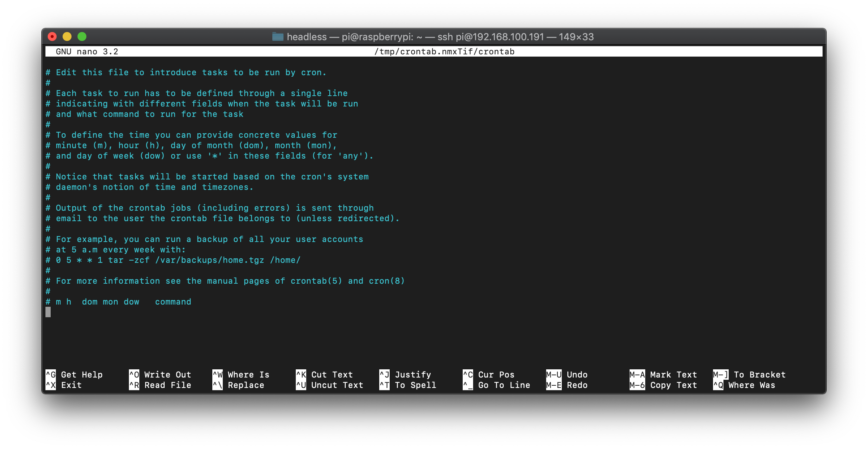The width and height of the screenshot is (868, 449).
Task: Click the ^U Uncut Text shortcut
Action: click(x=329, y=385)
